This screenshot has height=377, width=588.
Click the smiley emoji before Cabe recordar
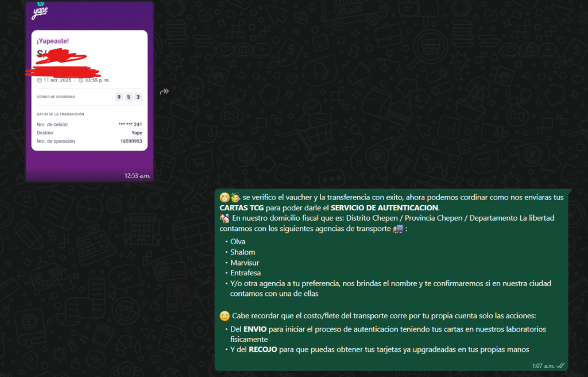(224, 315)
